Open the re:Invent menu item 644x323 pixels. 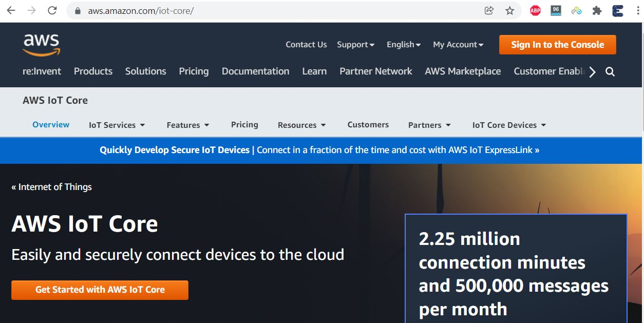point(42,71)
